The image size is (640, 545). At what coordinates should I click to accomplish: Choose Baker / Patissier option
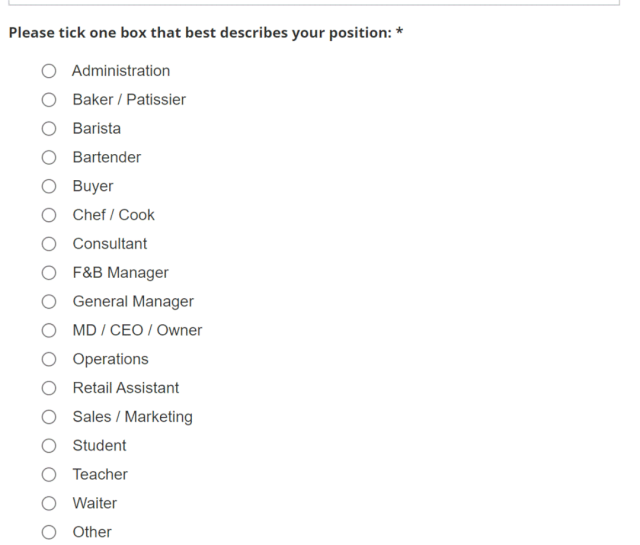tap(49, 100)
